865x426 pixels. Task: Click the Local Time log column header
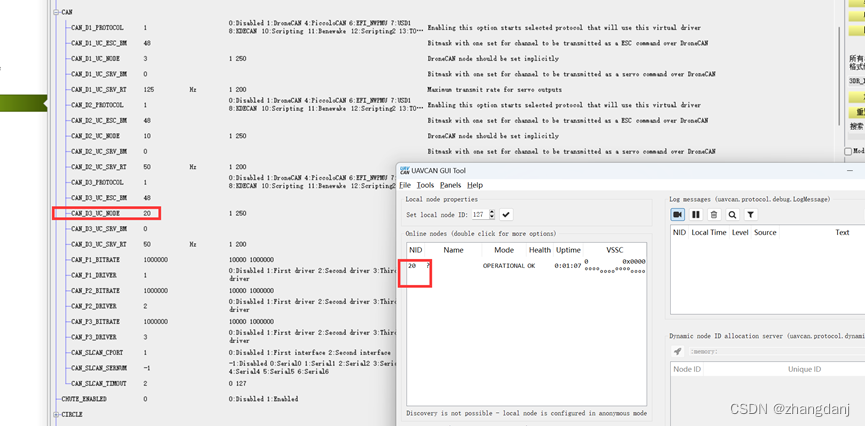(709, 232)
